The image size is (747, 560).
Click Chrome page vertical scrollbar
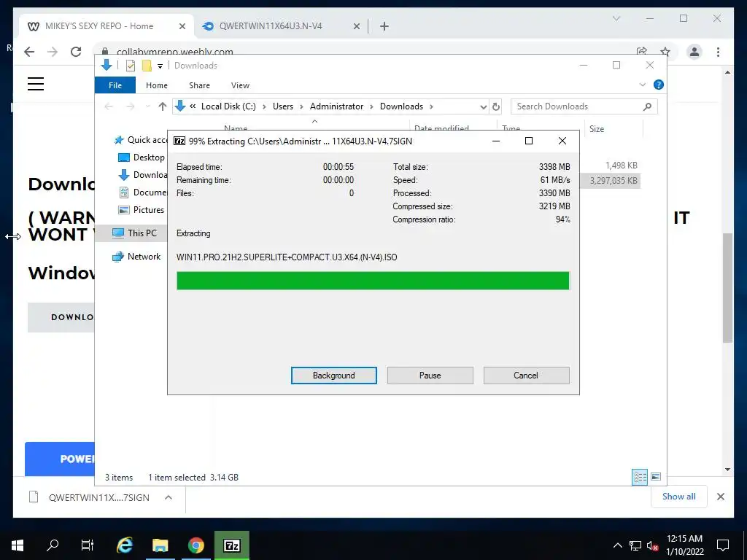coord(727,287)
